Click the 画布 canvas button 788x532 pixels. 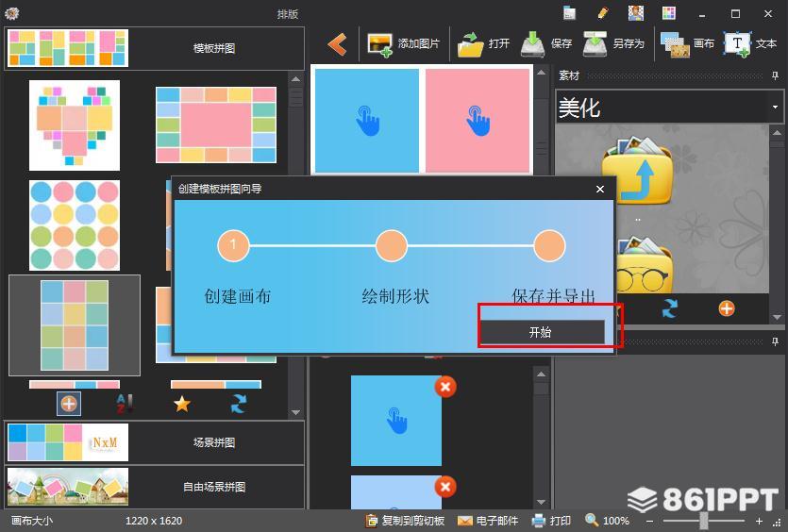(687, 44)
